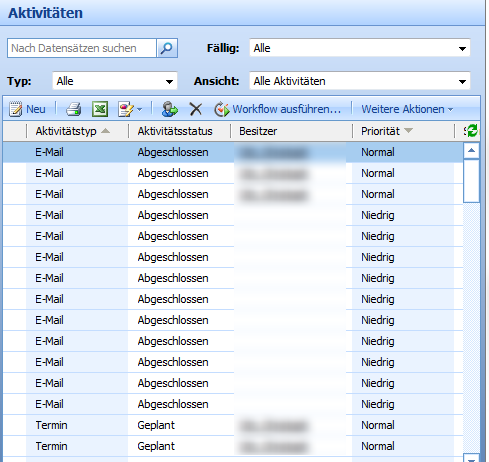Expand the Typ dropdown
The height and width of the screenshot is (462, 489).
click(115, 81)
